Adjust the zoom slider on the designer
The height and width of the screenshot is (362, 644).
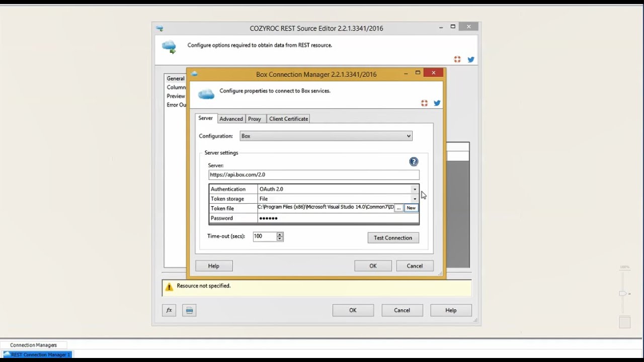point(623,293)
